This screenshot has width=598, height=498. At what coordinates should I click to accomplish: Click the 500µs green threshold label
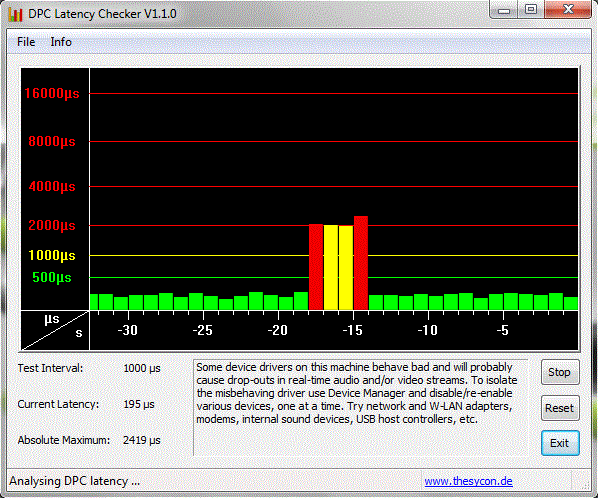click(x=52, y=277)
